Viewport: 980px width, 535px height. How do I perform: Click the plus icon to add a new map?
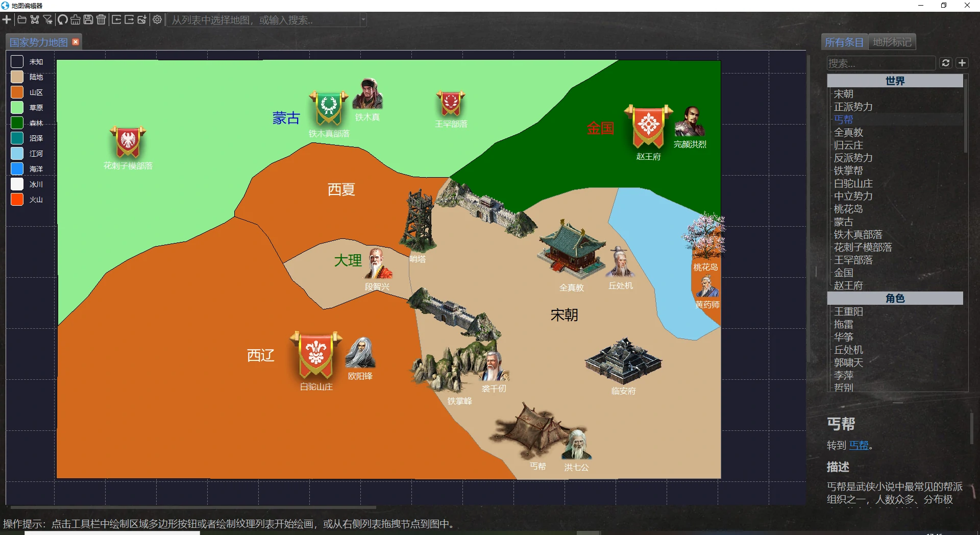[x=7, y=19]
